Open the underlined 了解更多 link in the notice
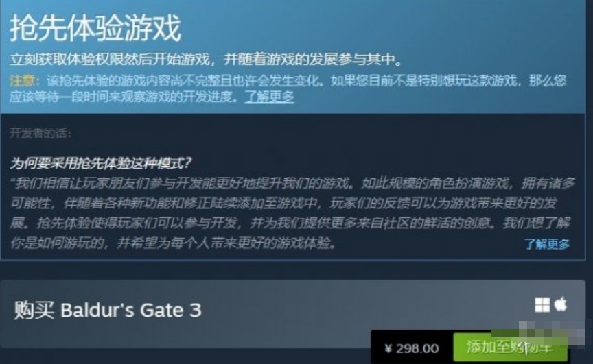 pyautogui.click(x=269, y=97)
